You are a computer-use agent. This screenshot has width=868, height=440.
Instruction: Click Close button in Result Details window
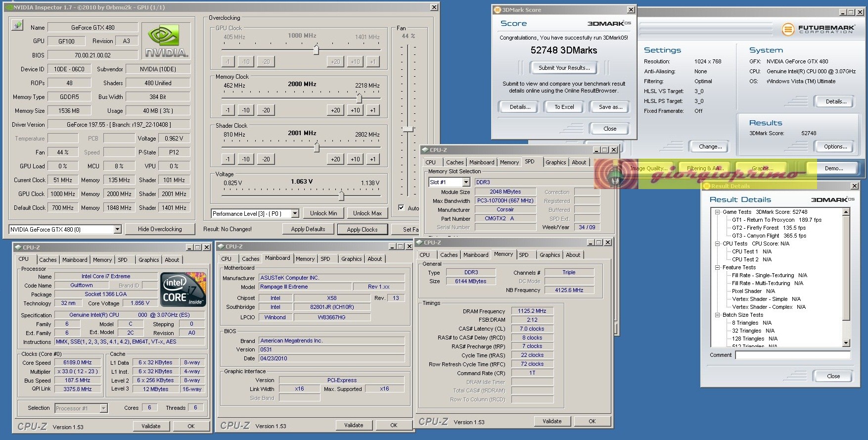coord(833,376)
